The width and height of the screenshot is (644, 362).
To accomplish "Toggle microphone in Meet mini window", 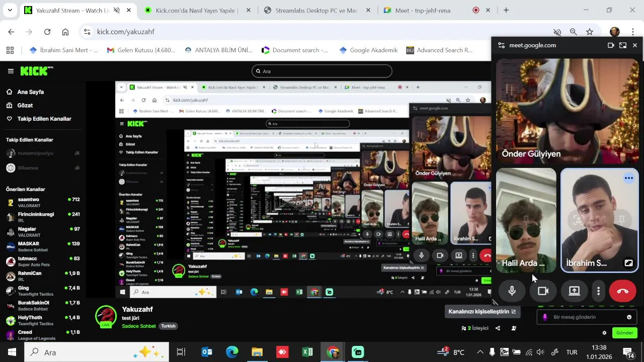I will [512, 291].
